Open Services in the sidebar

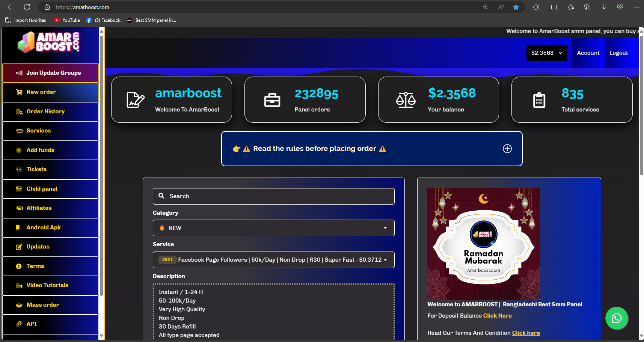point(50,131)
